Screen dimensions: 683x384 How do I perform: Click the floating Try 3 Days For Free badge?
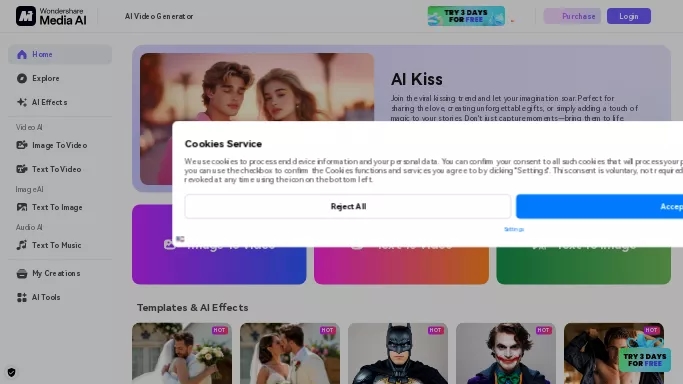[645, 359]
